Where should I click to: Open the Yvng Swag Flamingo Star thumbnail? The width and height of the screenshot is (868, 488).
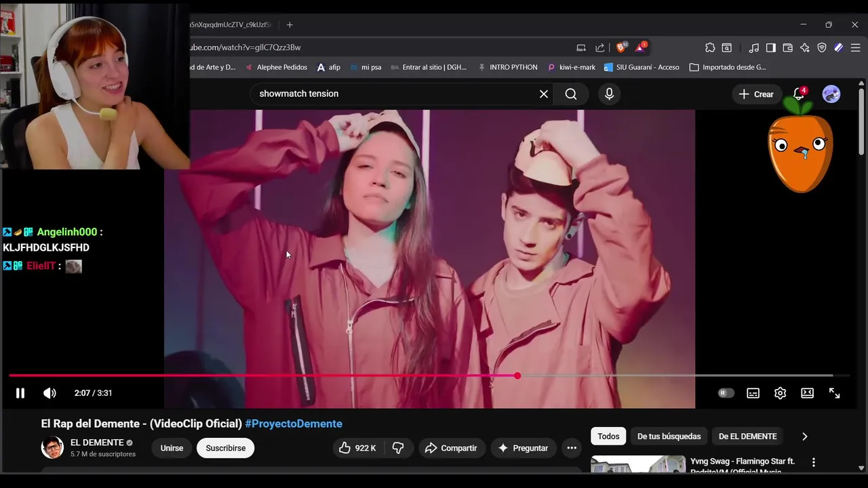637,464
